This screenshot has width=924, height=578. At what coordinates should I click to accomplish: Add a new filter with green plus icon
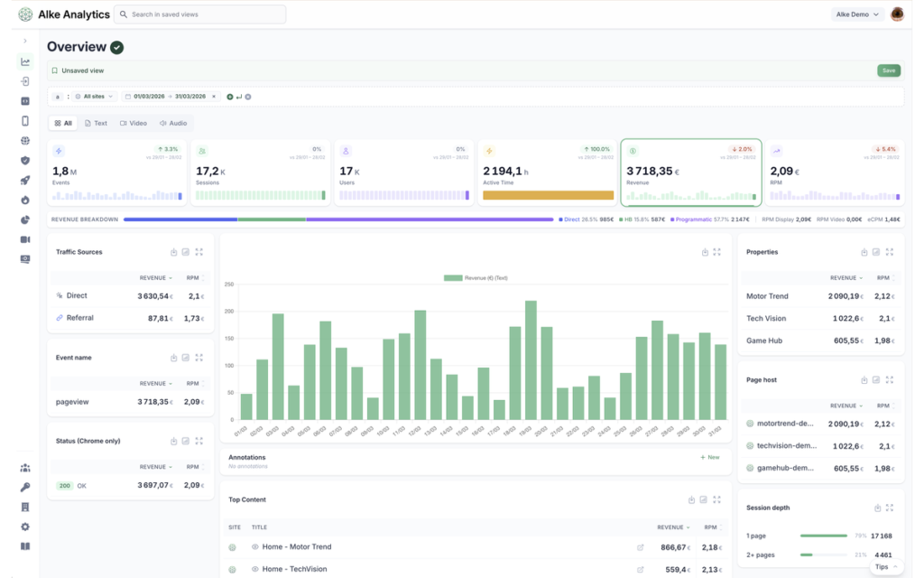[230, 97]
